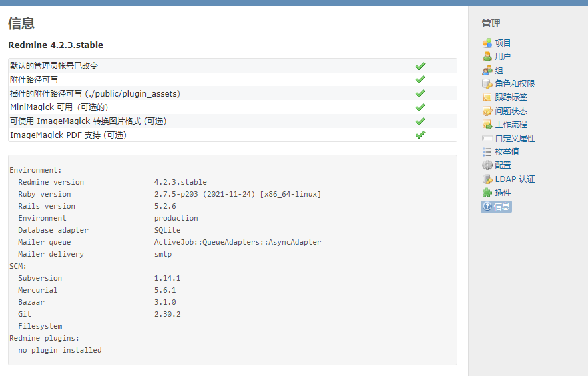The width and height of the screenshot is (588, 376).
Task: Click checkmark for ImageMagick PDF 支持 row
Action: click(420, 135)
